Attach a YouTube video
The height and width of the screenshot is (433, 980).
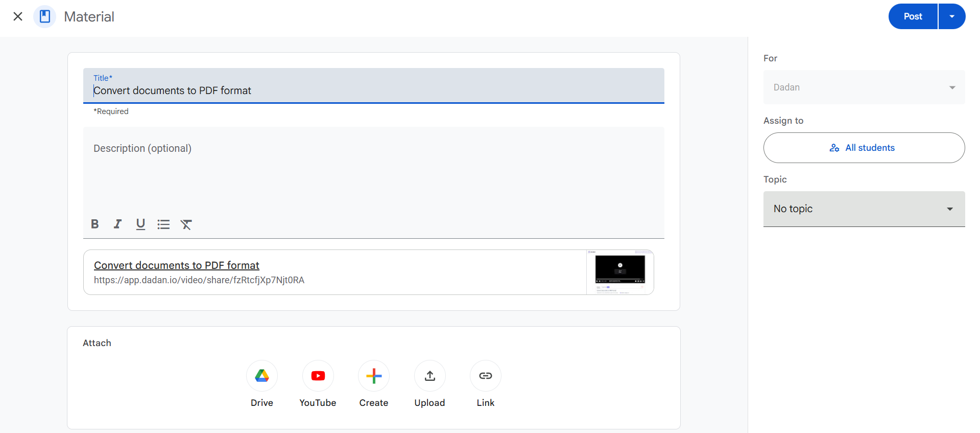318,376
